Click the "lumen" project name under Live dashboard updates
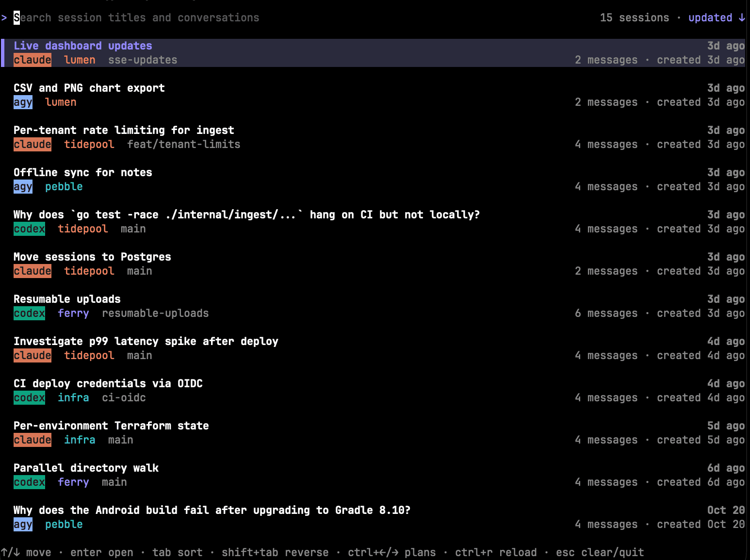The width and height of the screenshot is (750, 560). 80,60
